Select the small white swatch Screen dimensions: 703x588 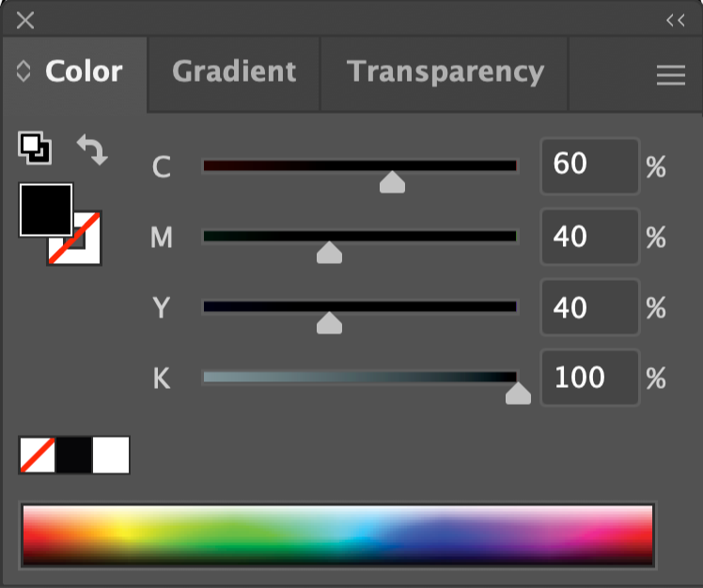click(111, 456)
